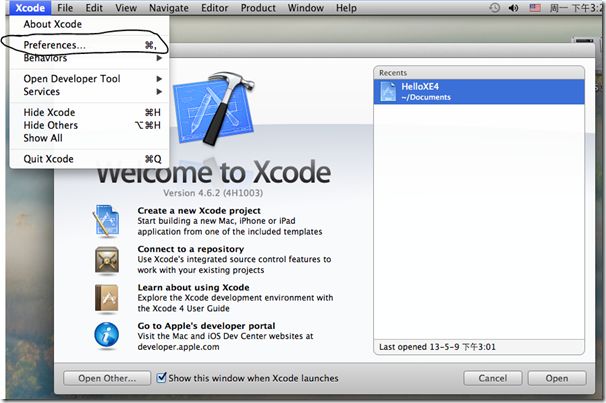Click the Cancel button
Image resolution: width=606 pixels, height=403 pixels.
tap(493, 378)
